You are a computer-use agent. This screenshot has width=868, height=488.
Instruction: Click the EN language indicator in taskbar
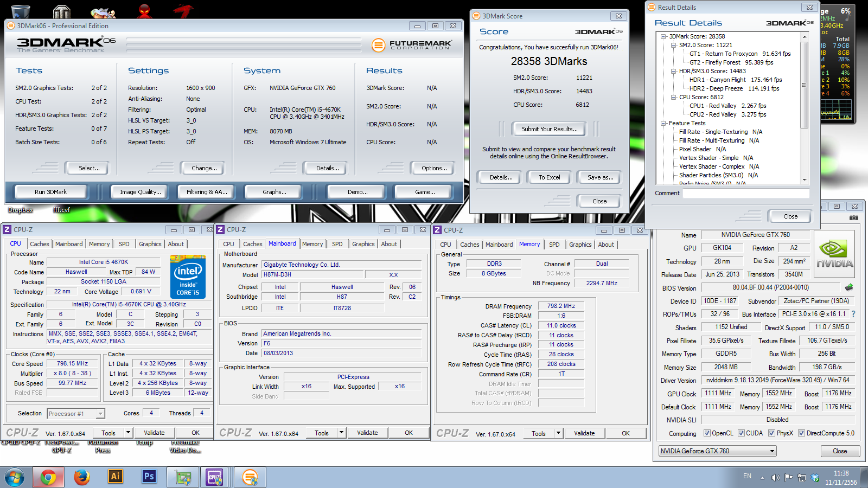(x=748, y=476)
